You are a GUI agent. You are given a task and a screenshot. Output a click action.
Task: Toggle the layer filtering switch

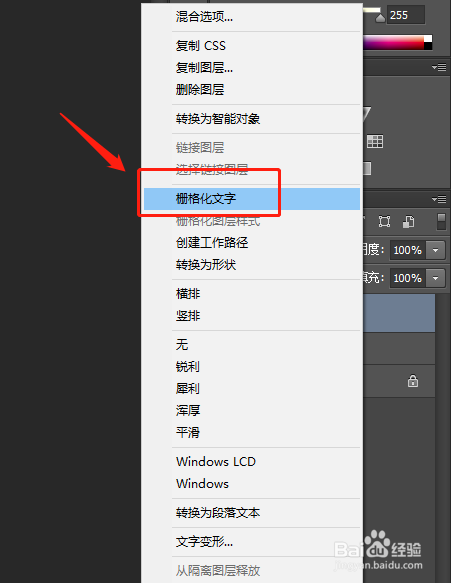coord(441,222)
